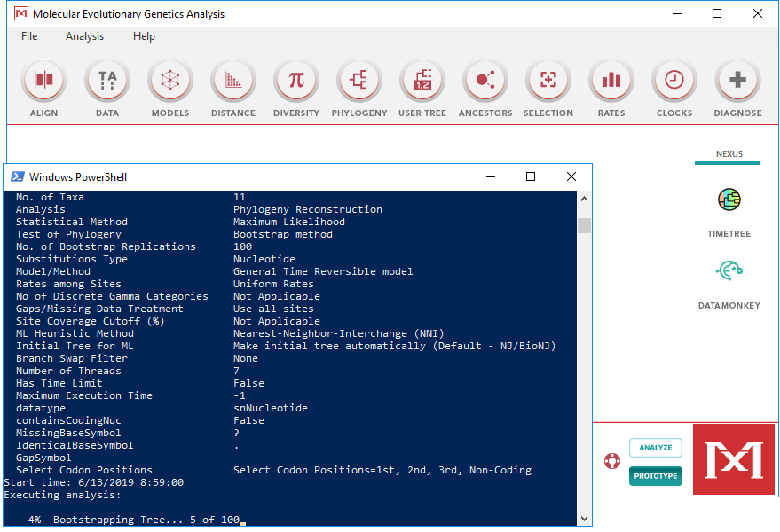Click the large red MEGA logo
This screenshot has width=780, height=532.
(734, 459)
